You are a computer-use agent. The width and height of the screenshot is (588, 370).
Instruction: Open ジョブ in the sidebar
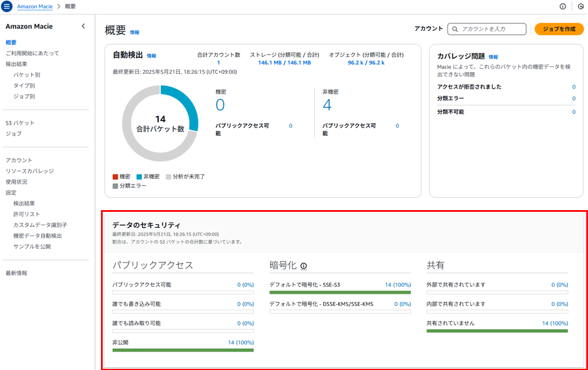point(13,133)
